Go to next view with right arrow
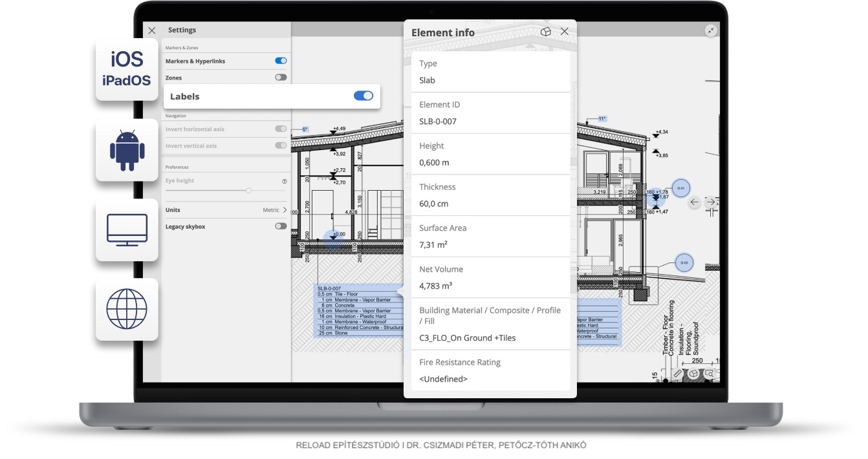Viewport: 868px width, 459px height. [710, 202]
